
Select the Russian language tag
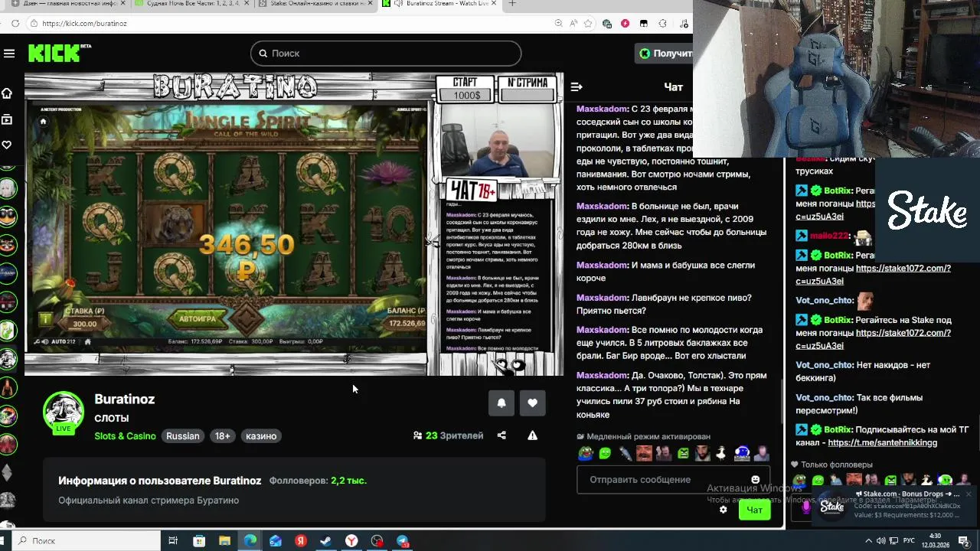coord(183,435)
